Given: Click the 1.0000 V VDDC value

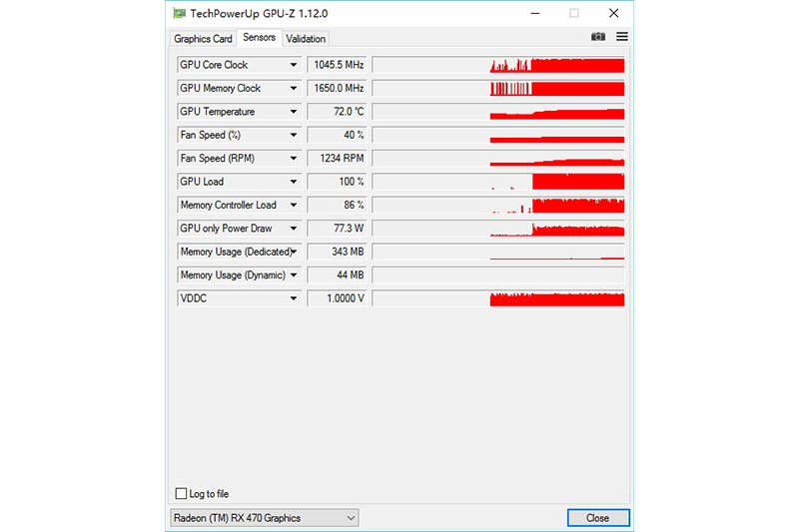Looking at the screenshot, I should coord(337,298).
